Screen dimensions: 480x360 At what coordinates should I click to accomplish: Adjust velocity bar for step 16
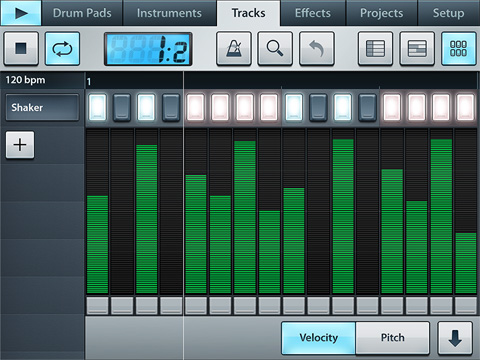(466, 263)
